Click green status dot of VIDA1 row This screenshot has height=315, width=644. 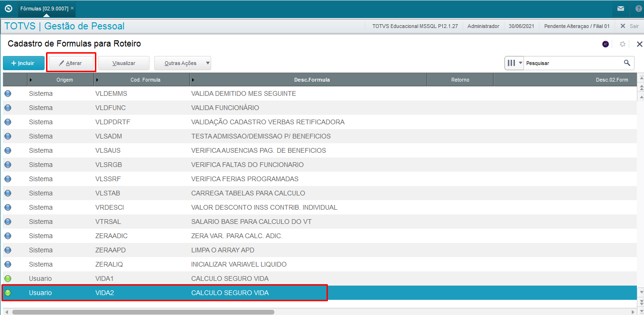click(8, 278)
